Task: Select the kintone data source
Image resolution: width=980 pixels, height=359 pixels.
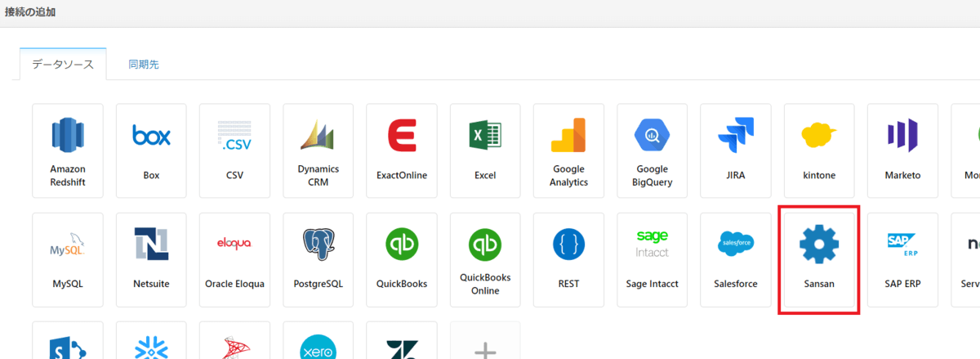Action: click(x=819, y=150)
